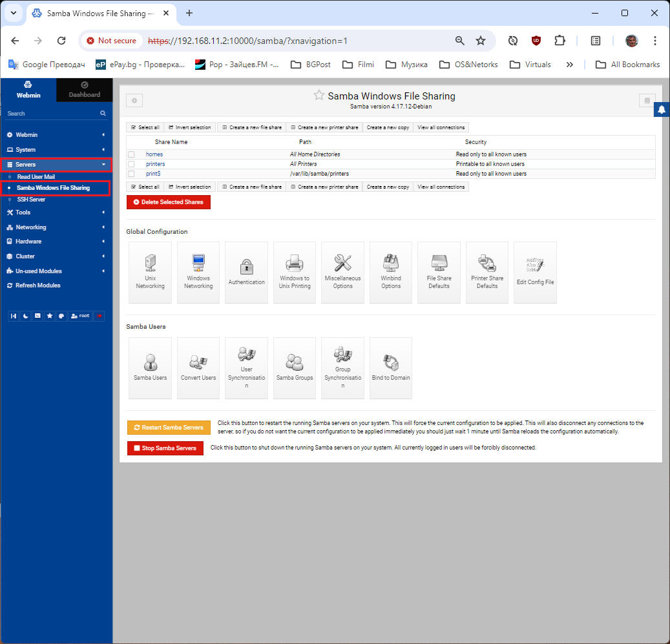The image size is (670, 644).
Task: Click the module configuration gear icon
Action: point(134,101)
